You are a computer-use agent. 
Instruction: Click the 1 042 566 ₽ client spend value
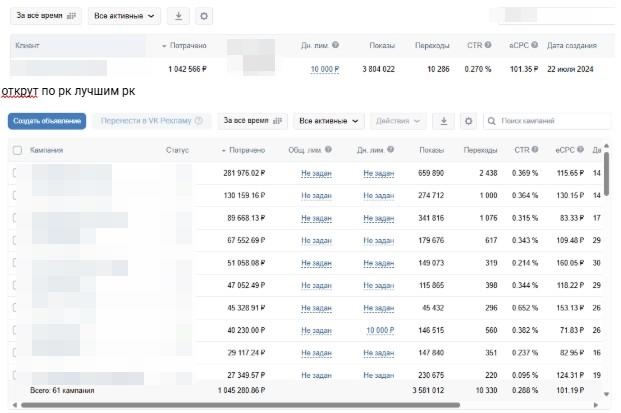[187, 69]
